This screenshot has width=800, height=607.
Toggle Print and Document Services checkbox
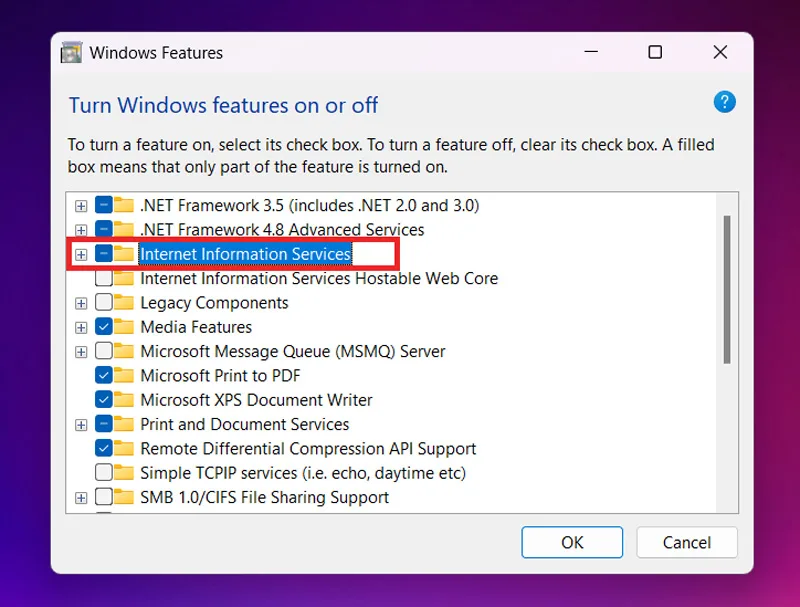(104, 424)
